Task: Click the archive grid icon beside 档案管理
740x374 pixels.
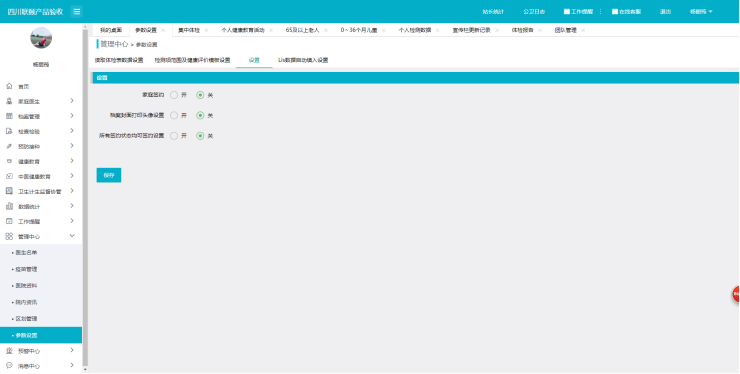Action: [x=9, y=116]
